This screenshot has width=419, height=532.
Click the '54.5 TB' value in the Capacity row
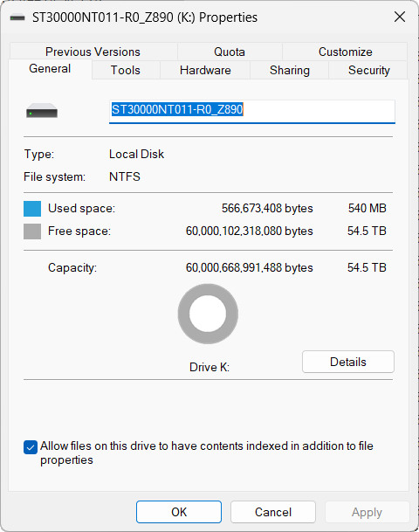367,267
